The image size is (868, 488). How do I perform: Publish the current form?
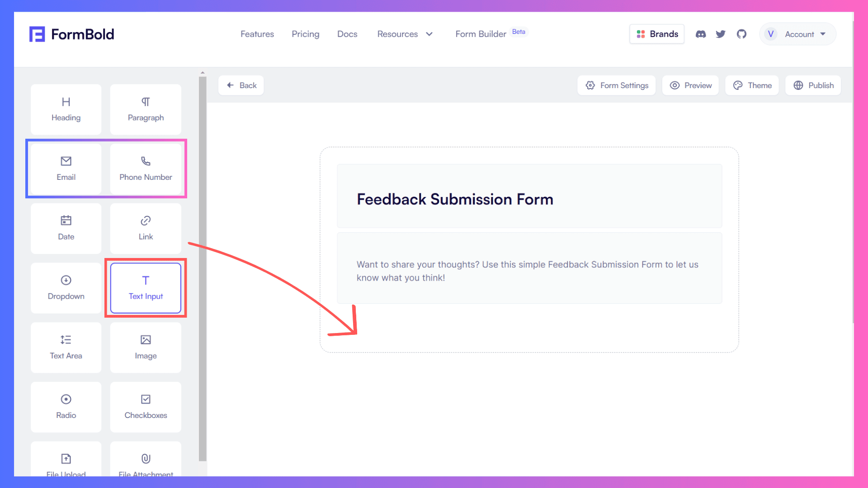pyautogui.click(x=813, y=85)
